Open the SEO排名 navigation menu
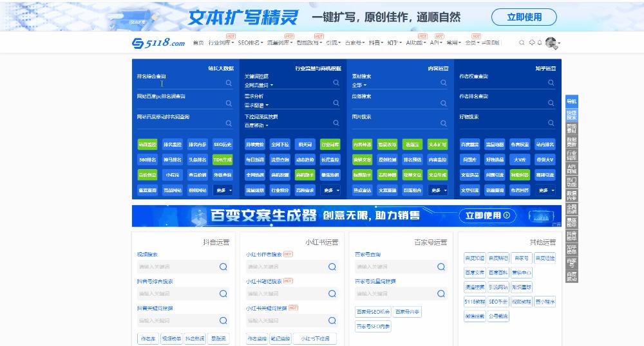This screenshot has width=644, height=346. pos(251,42)
